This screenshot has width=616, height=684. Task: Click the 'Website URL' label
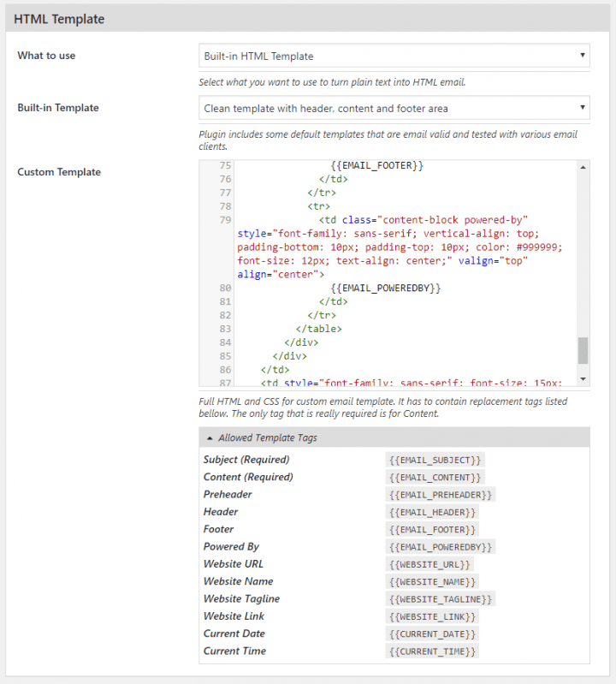(234, 564)
